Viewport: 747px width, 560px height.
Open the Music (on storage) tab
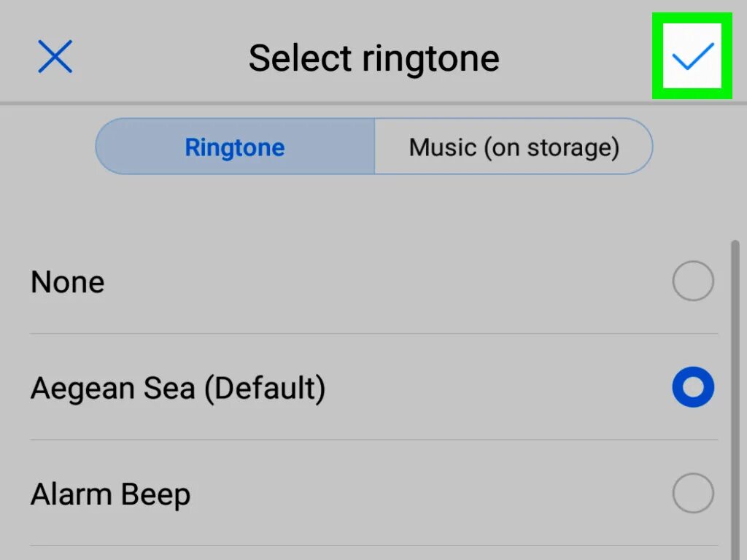pyautogui.click(x=514, y=147)
